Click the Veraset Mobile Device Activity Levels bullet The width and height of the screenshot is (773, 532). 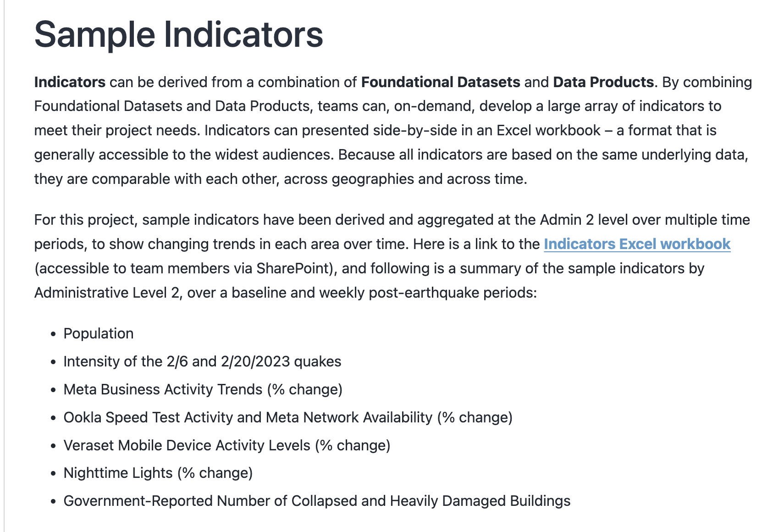tap(226, 445)
